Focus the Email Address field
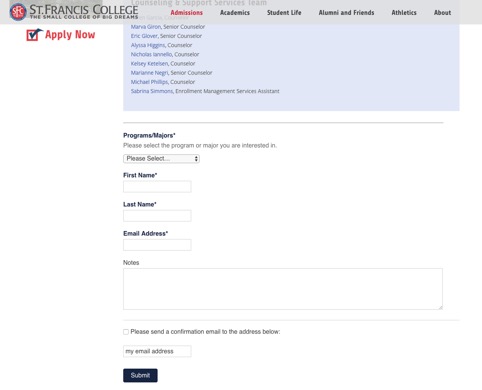482x390 pixels. pyautogui.click(x=157, y=245)
